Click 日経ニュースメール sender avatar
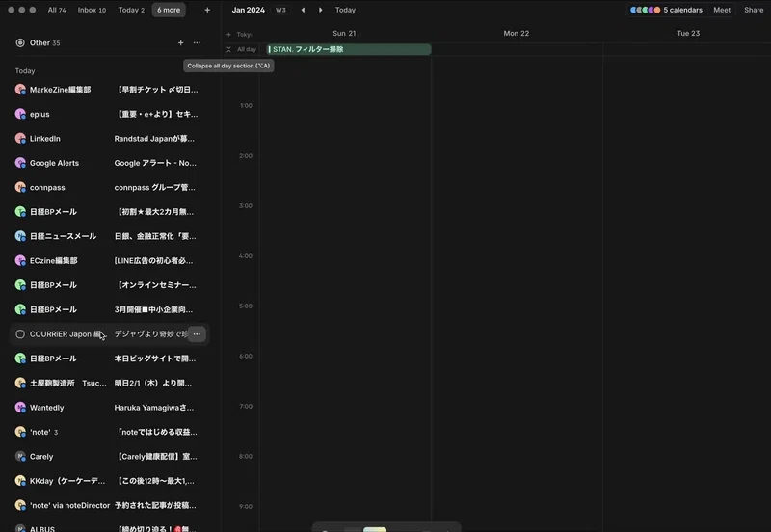This screenshot has width=771, height=532. [20, 236]
